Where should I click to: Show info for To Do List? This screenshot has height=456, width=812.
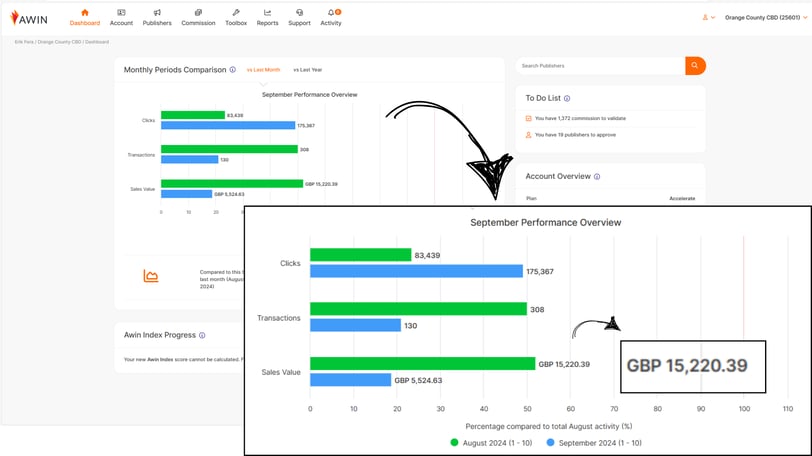tap(567, 98)
